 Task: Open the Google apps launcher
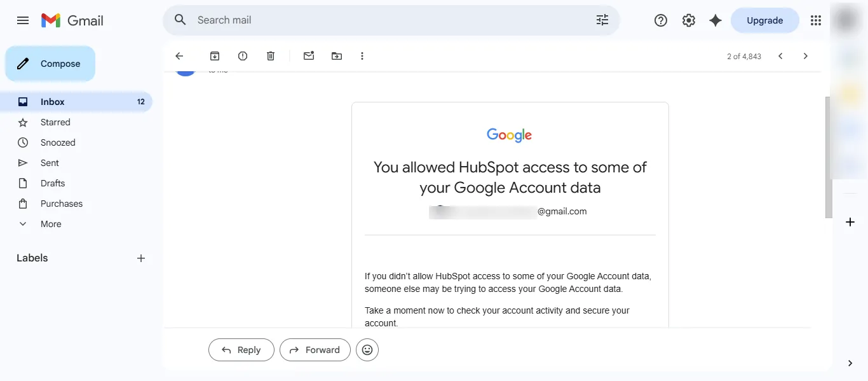coord(815,20)
